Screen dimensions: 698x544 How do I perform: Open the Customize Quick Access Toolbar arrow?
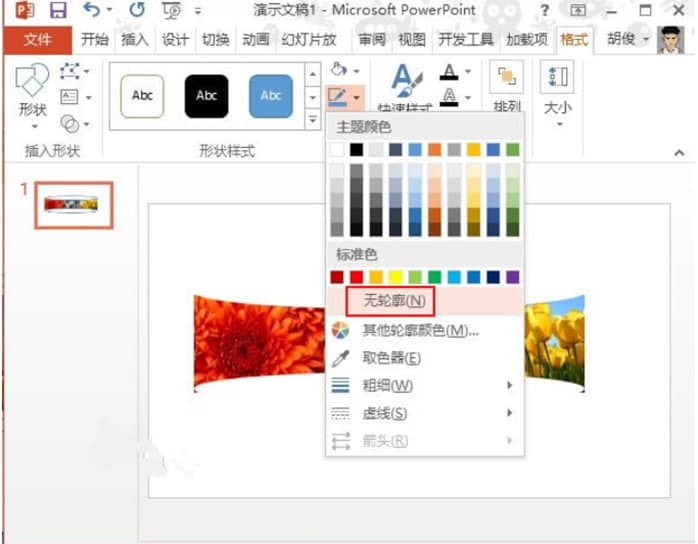pyautogui.click(x=198, y=11)
